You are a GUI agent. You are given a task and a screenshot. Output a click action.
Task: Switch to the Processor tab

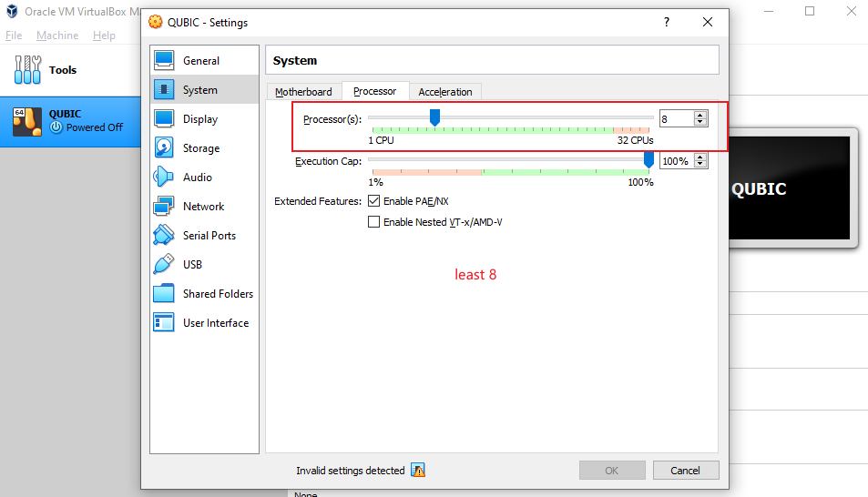tap(375, 91)
